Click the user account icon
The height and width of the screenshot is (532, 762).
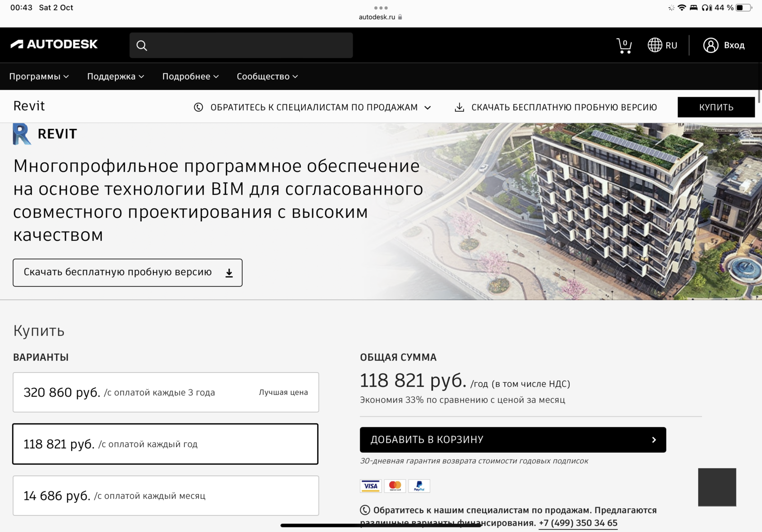coord(711,45)
